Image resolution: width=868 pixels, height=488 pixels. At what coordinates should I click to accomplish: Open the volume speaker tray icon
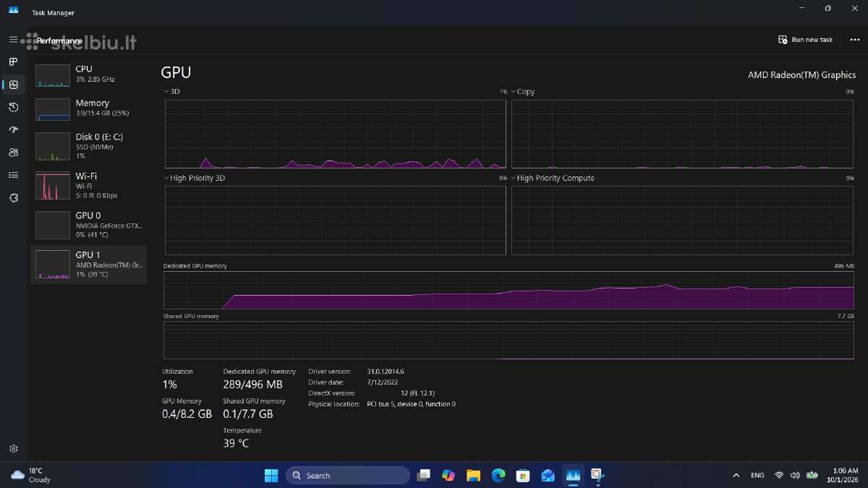tap(796, 475)
